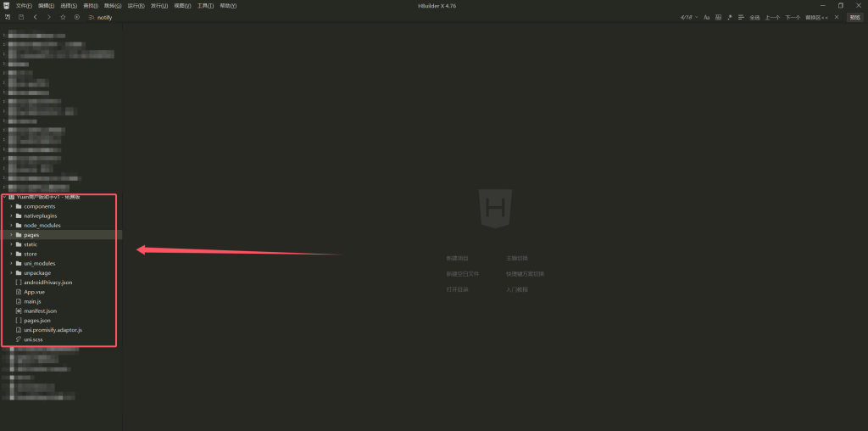Toggle the Aa case-sensitive search option
Screen dimensions: 868x431
pos(706,17)
